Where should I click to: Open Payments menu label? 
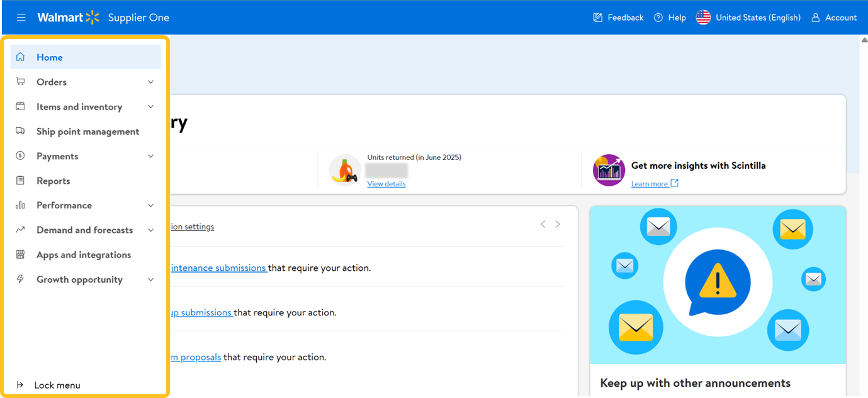pos(57,156)
